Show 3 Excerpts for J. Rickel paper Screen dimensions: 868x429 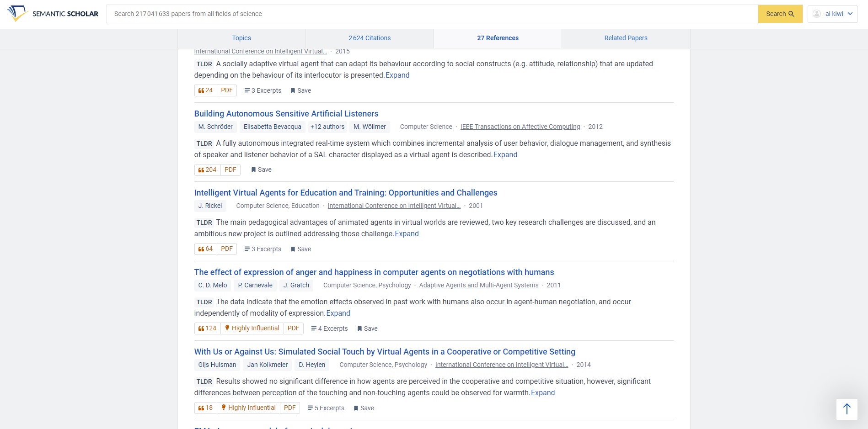(263, 249)
